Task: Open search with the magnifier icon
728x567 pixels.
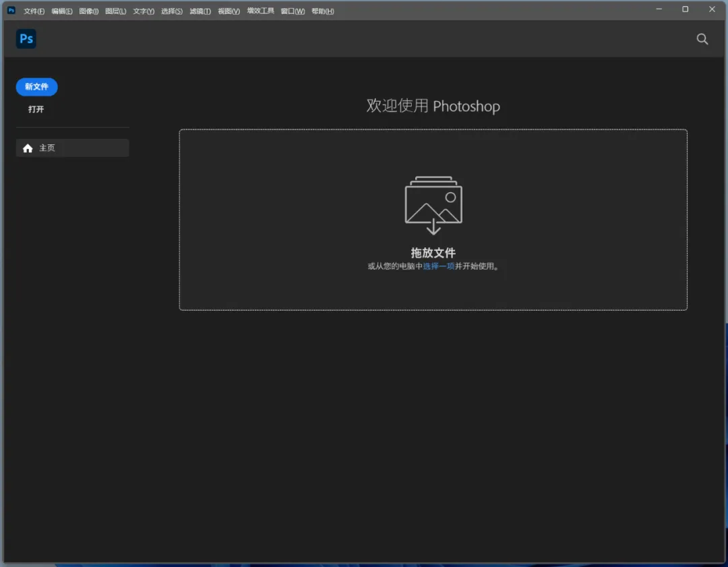Action: (x=702, y=39)
